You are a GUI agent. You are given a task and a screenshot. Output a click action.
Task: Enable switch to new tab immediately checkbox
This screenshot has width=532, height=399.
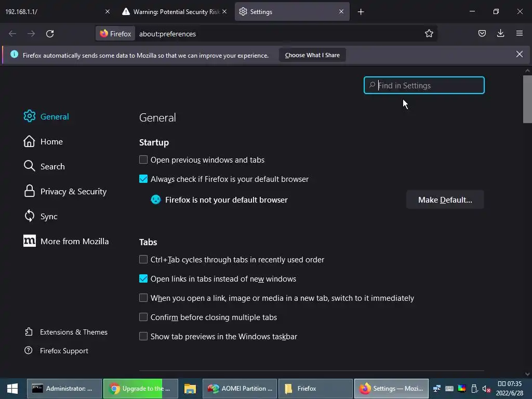tap(143, 298)
